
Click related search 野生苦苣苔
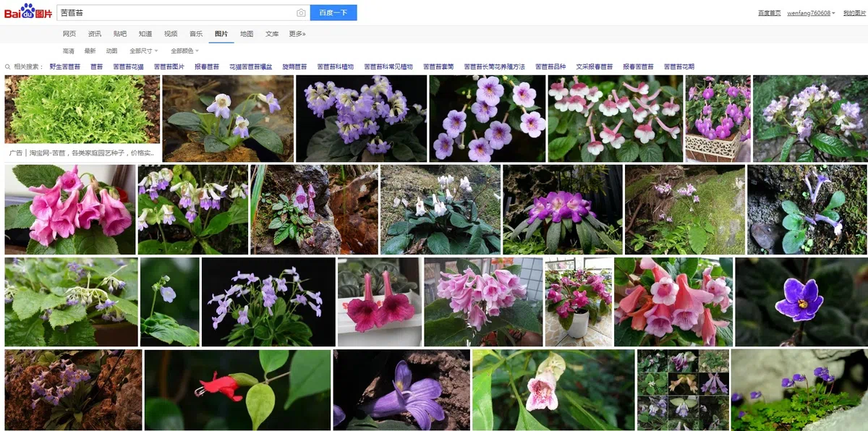pos(65,67)
